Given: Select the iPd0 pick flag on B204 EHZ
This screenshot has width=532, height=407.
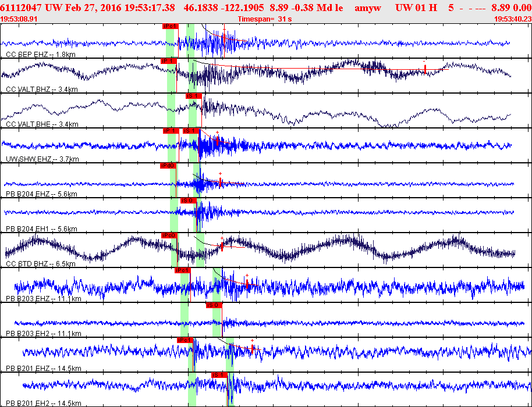Looking at the screenshot, I should pos(168,166).
